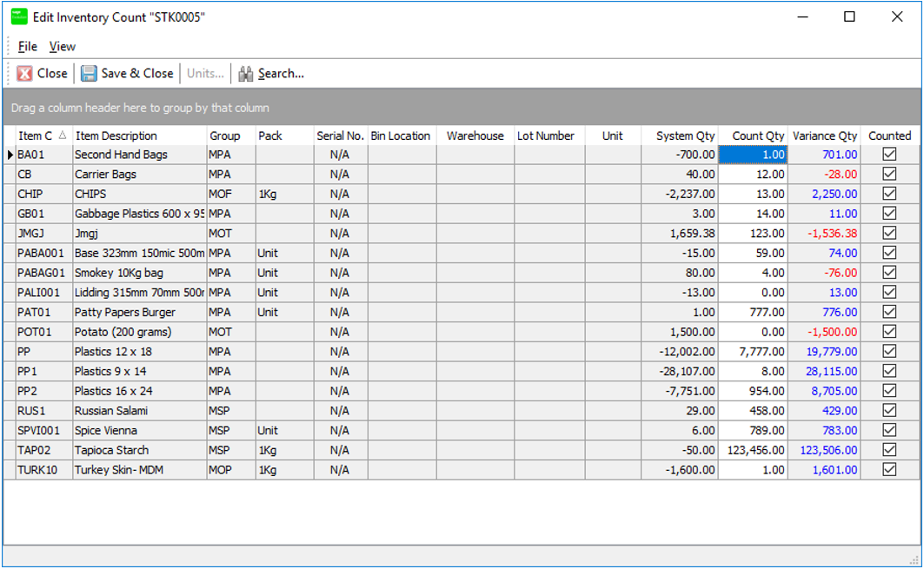Maximize the Edit Inventory Count window
The image size is (924, 569).
(x=849, y=17)
